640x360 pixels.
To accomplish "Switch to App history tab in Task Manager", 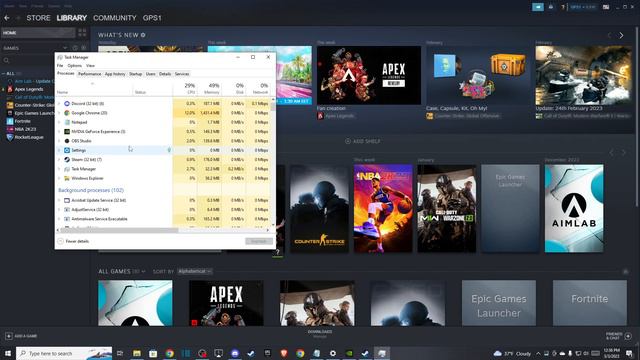I will point(115,74).
